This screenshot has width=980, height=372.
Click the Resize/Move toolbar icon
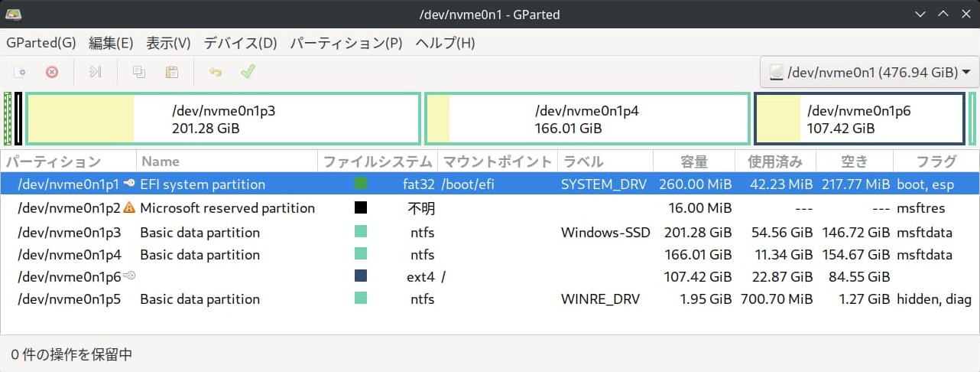point(95,72)
